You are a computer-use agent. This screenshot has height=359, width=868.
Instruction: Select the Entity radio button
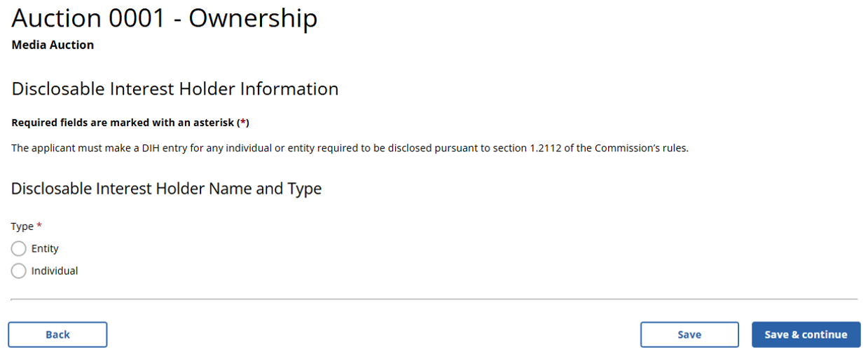19,249
